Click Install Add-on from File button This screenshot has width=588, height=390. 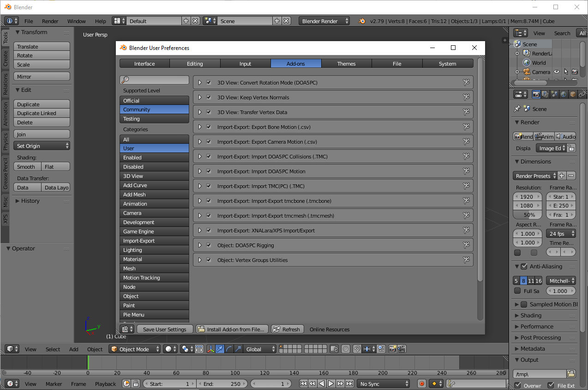[x=232, y=329]
